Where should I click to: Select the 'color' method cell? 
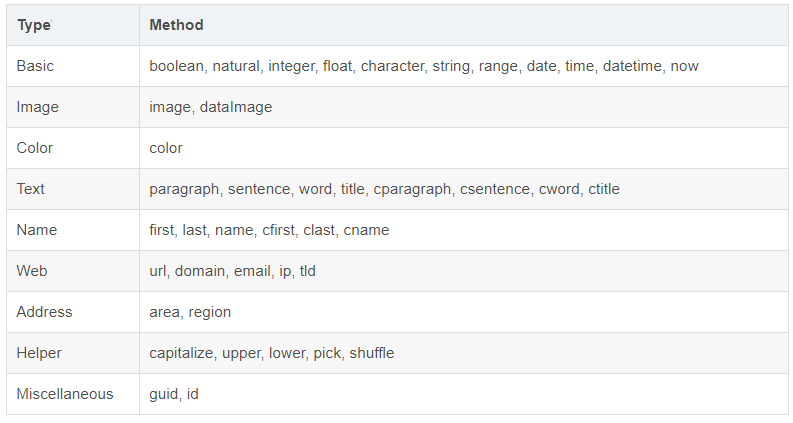166,148
